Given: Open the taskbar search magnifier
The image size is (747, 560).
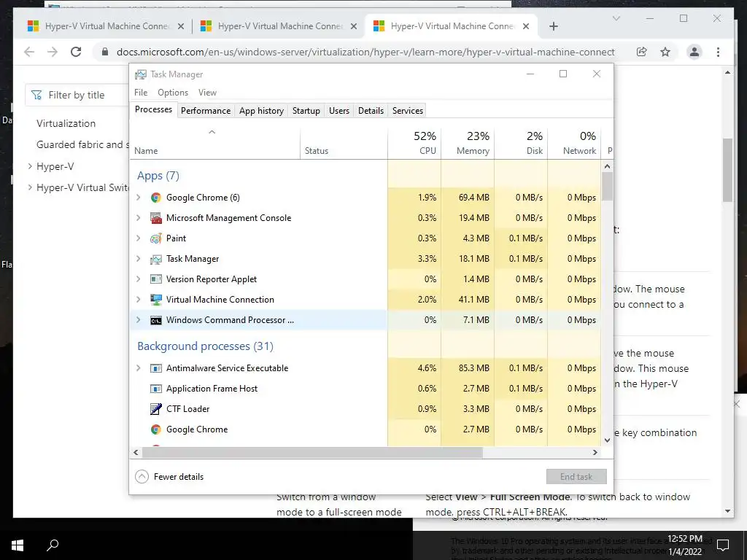Looking at the screenshot, I should 53,545.
